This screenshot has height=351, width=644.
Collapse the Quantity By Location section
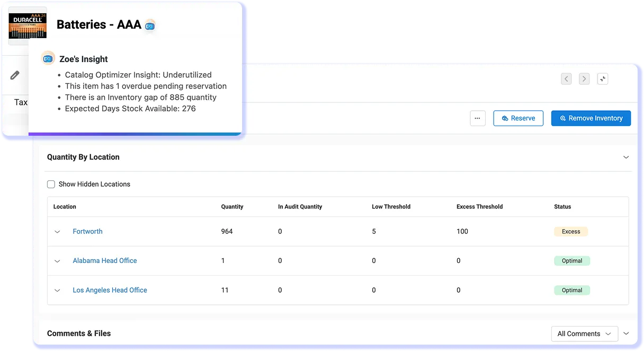(x=626, y=157)
